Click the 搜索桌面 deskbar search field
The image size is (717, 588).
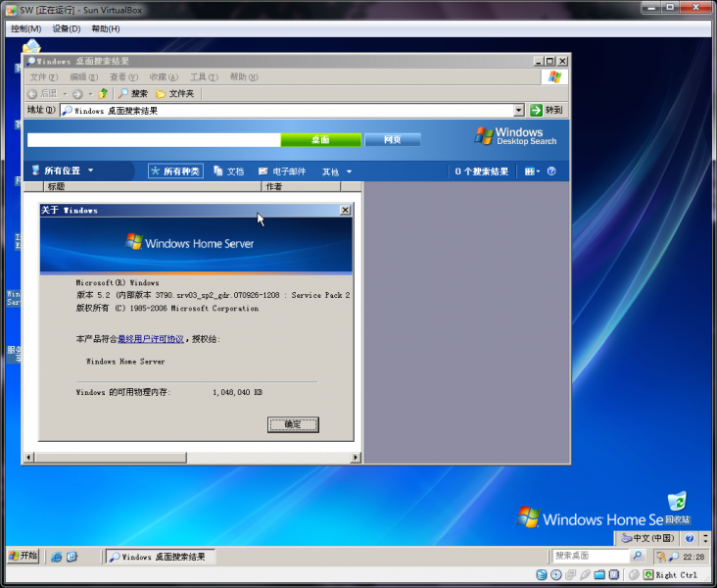tap(591, 556)
